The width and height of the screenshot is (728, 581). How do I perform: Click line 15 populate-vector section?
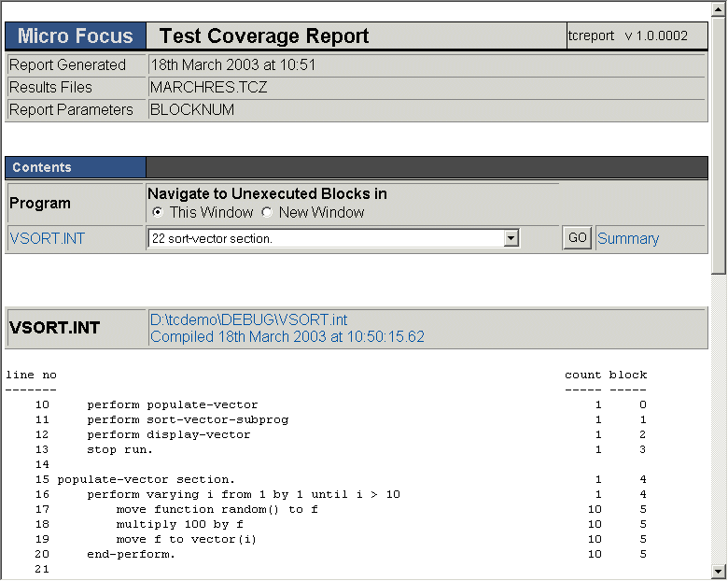click(146, 480)
